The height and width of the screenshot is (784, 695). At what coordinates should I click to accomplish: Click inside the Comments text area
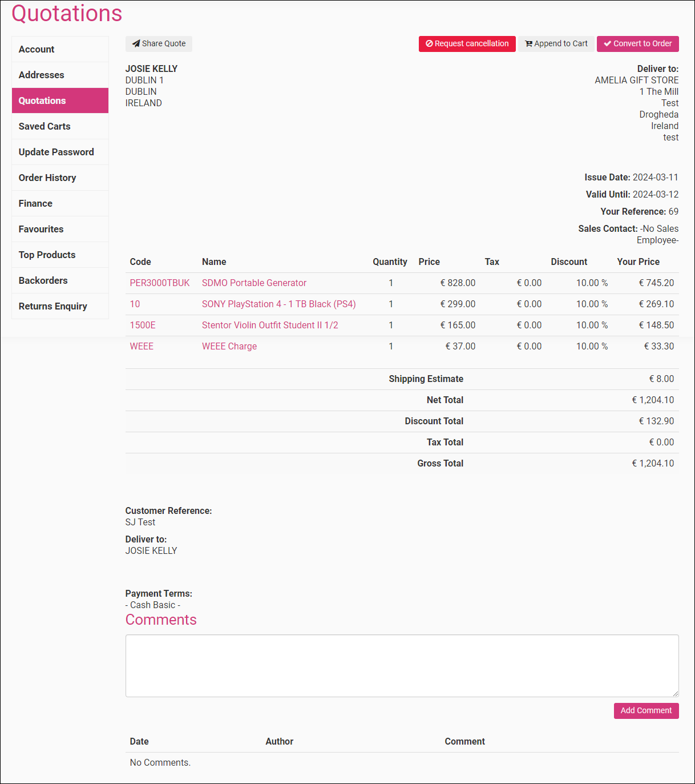(402, 666)
